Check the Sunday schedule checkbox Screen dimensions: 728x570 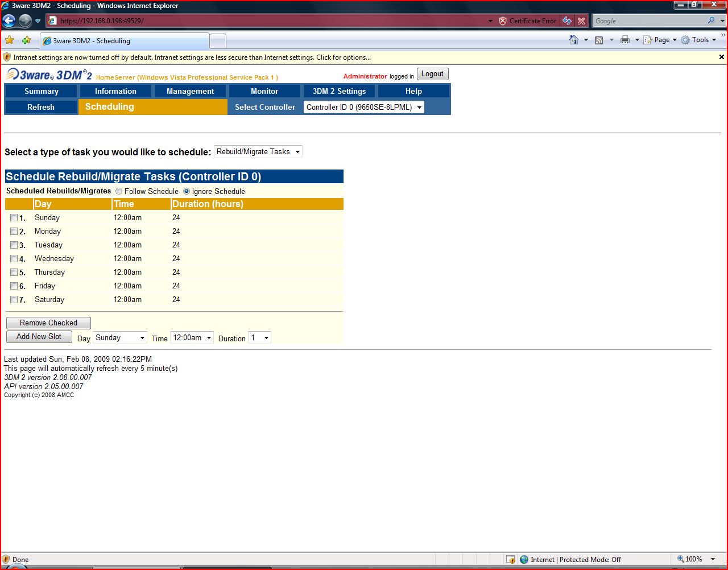click(x=14, y=217)
